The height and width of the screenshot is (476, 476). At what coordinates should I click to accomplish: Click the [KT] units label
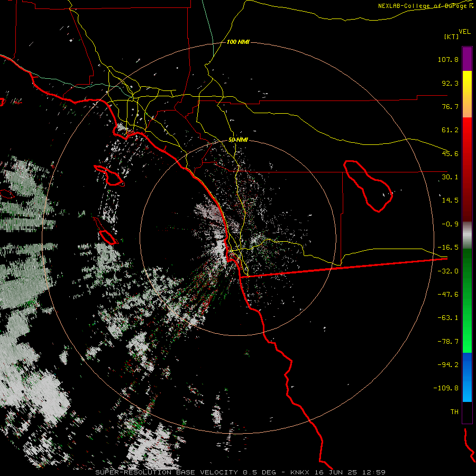(451, 36)
